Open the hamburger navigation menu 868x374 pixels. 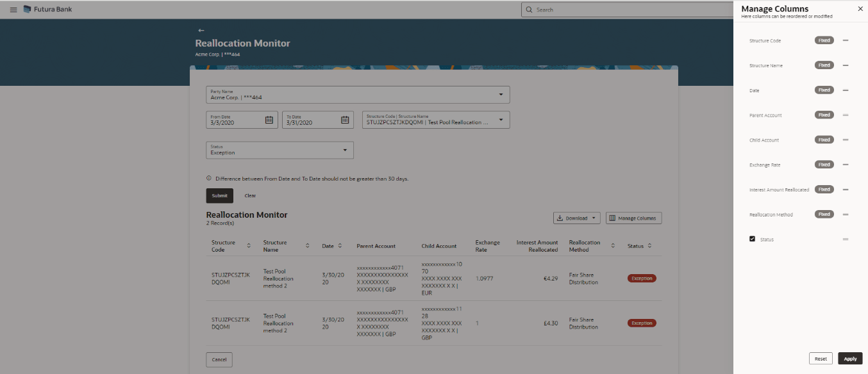coord(13,10)
